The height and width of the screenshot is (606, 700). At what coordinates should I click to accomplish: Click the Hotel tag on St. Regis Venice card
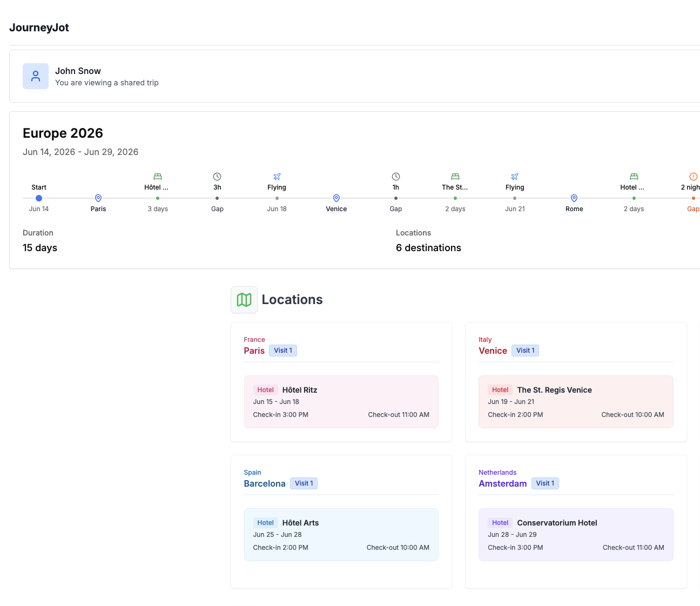[500, 390]
